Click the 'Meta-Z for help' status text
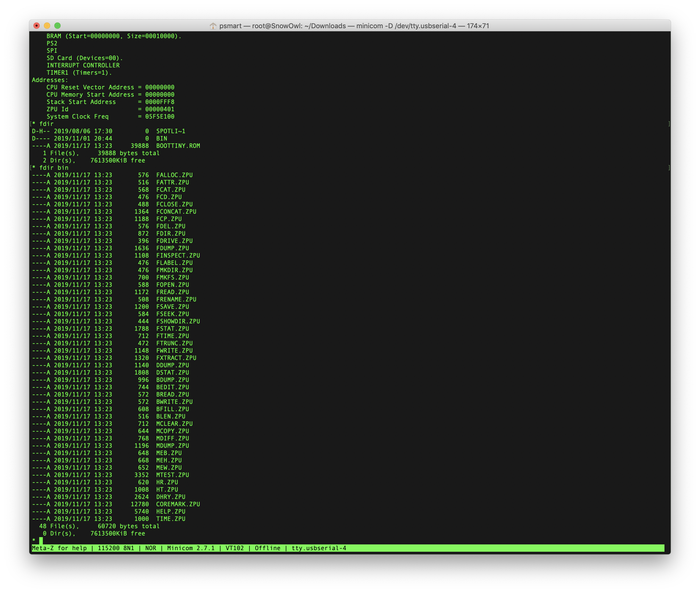Viewport: 700px width, 593px height. (x=59, y=548)
